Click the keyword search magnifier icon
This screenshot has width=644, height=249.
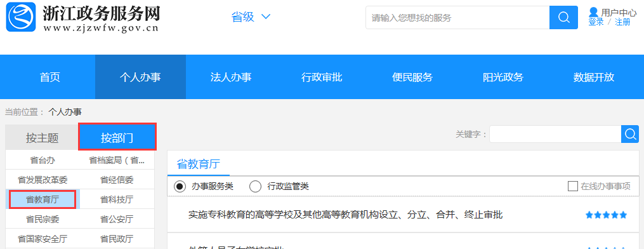click(x=629, y=134)
